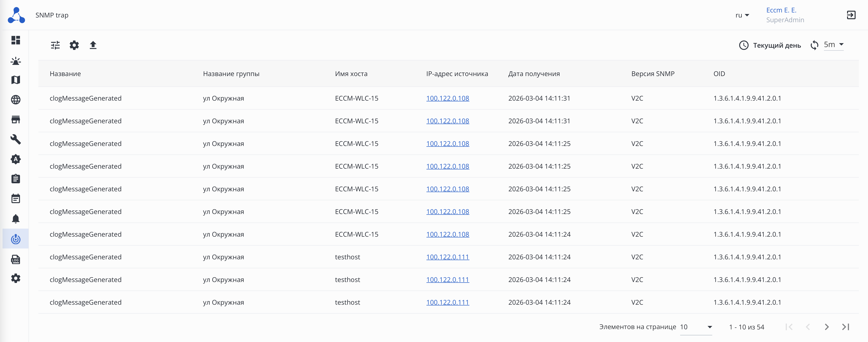Open the globe network sidebar icon
This screenshot has height=342, width=868.
click(x=16, y=100)
